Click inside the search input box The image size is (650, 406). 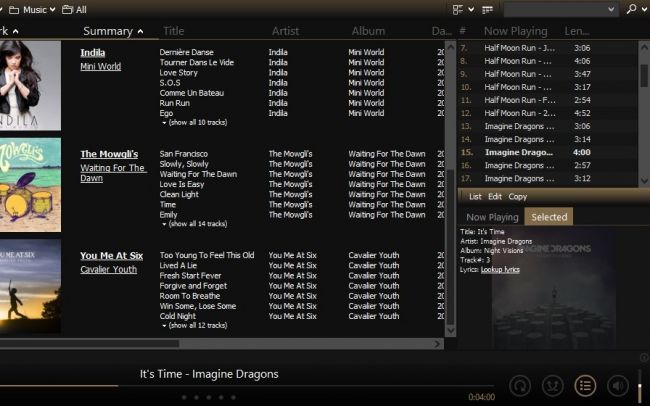(560, 9)
